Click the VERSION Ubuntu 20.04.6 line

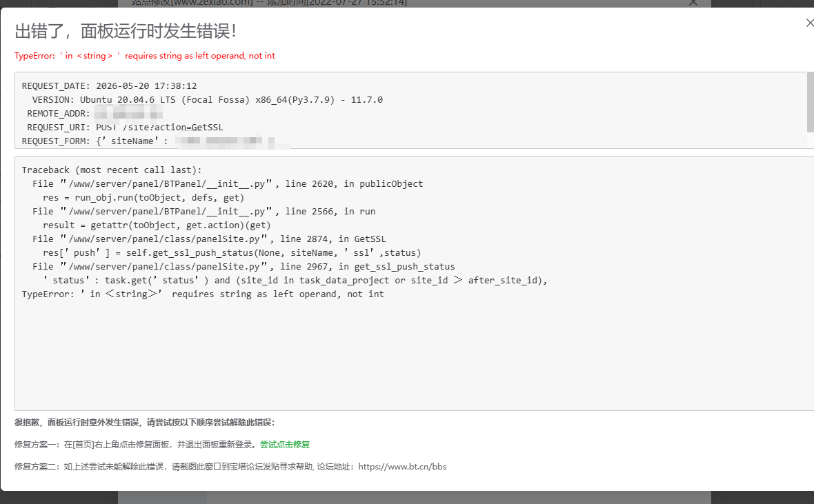[207, 100]
